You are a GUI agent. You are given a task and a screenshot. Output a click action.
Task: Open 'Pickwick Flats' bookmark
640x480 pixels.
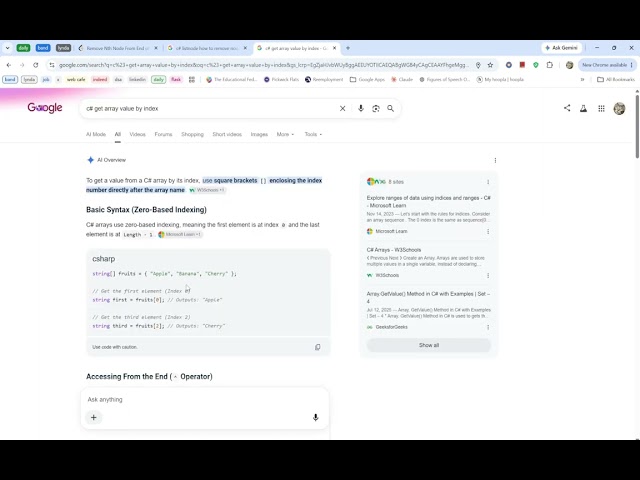coord(282,80)
